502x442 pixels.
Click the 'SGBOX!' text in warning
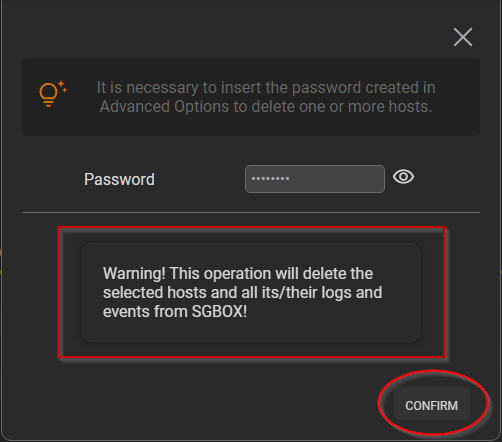pyautogui.click(x=219, y=312)
